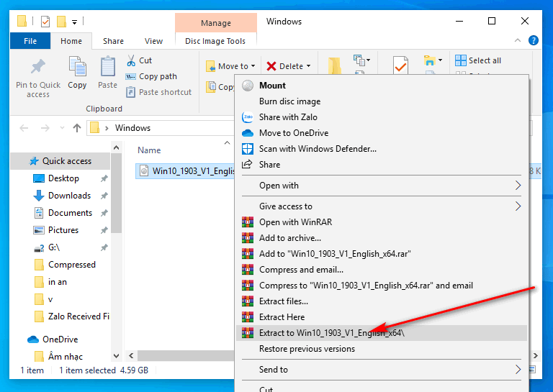The height and width of the screenshot is (392, 553).
Task: Open the Customize Quick Access Toolbar dropdown
Action: tap(74, 22)
